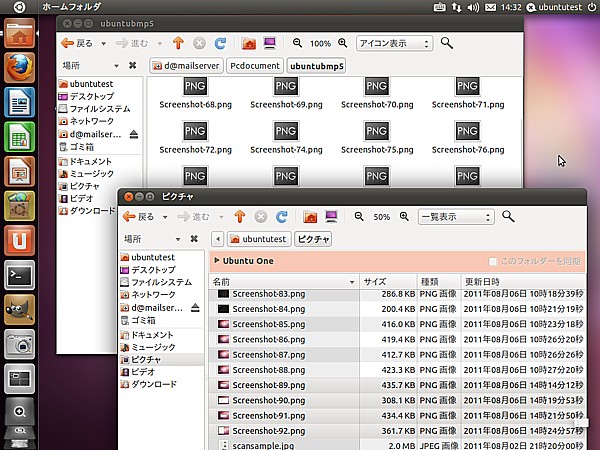600x450 pixels.
Task: Open network indicator menu in top panel
Action: point(456,7)
